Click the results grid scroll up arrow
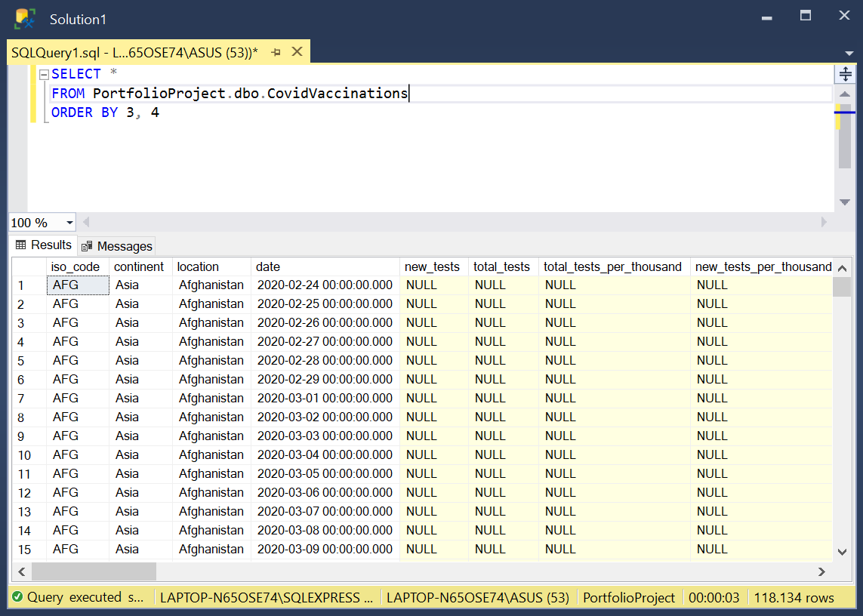This screenshot has width=863, height=616. [842, 268]
